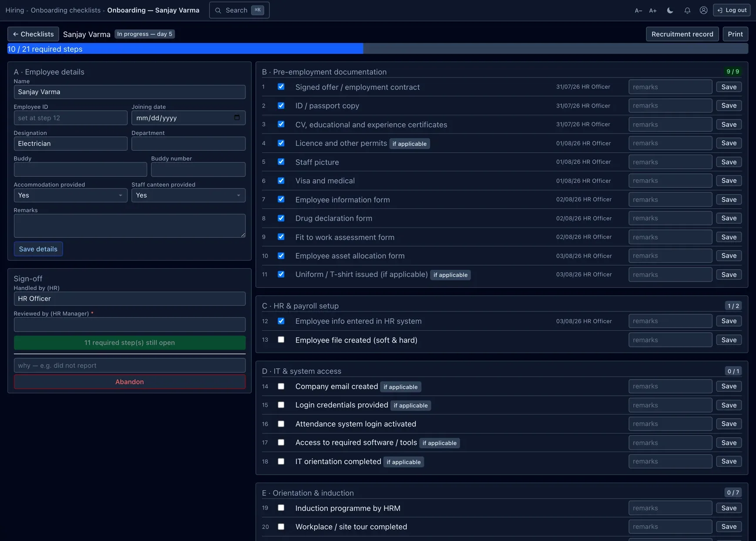Click remarks field for Staff picture
The height and width of the screenshot is (541, 756).
[670, 162]
